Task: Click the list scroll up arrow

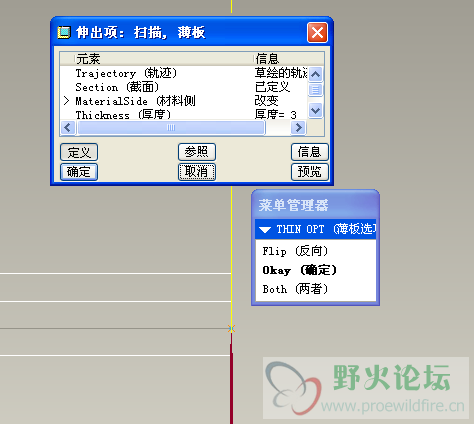Action: click(x=315, y=74)
